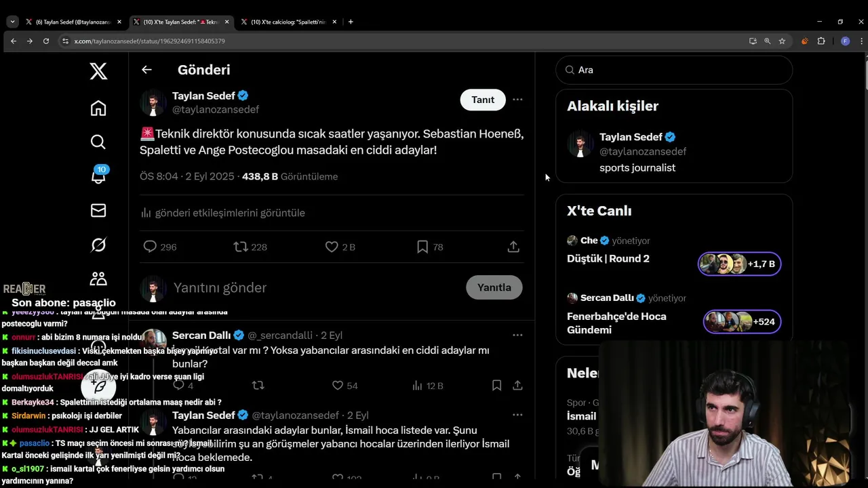Viewport: 868px width, 488px height.
Task: Open Extensions puzzle icon
Action: click(821, 41)
